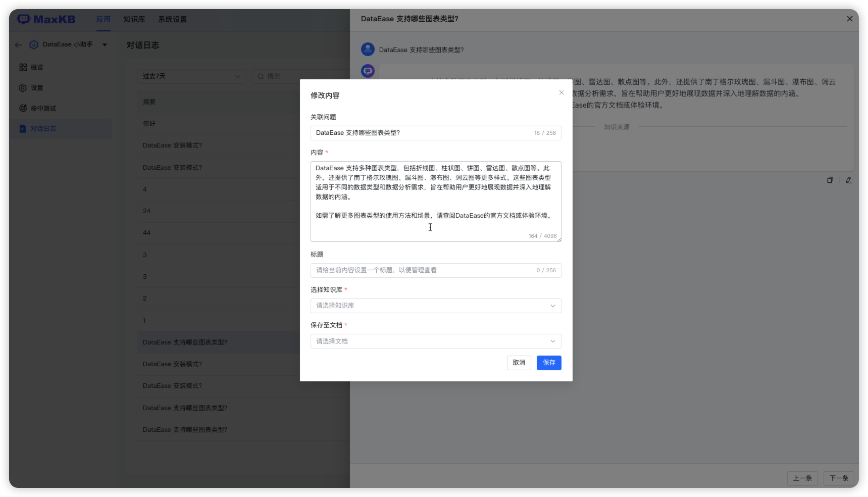Open the 请选择知识库 knowledge base dropdown

(x=435, y=306)
